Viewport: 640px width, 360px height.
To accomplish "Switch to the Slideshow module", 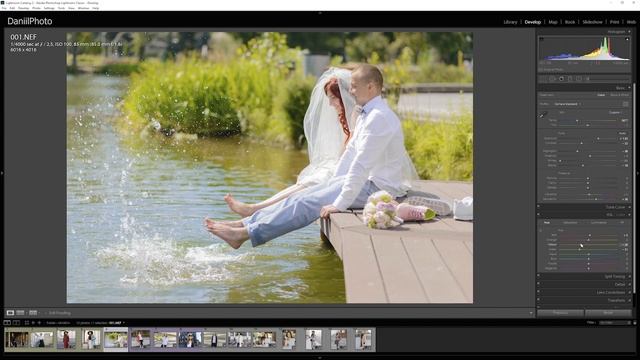I will [x=592, y=22].
